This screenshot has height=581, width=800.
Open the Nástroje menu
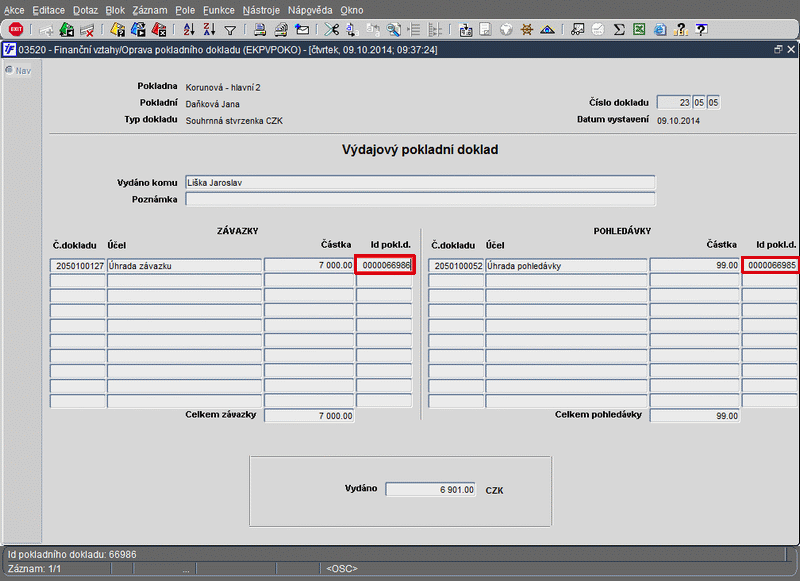point(261,10)
